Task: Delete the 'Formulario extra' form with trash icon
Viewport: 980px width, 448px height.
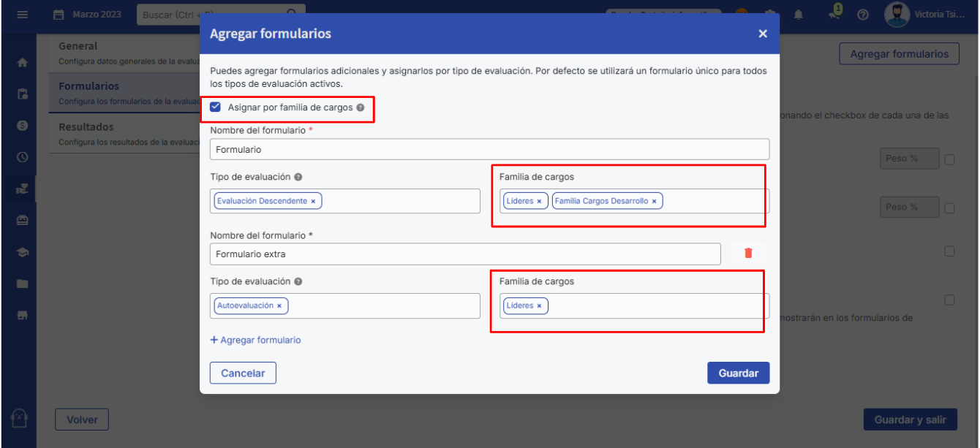Action: point(747,253)
